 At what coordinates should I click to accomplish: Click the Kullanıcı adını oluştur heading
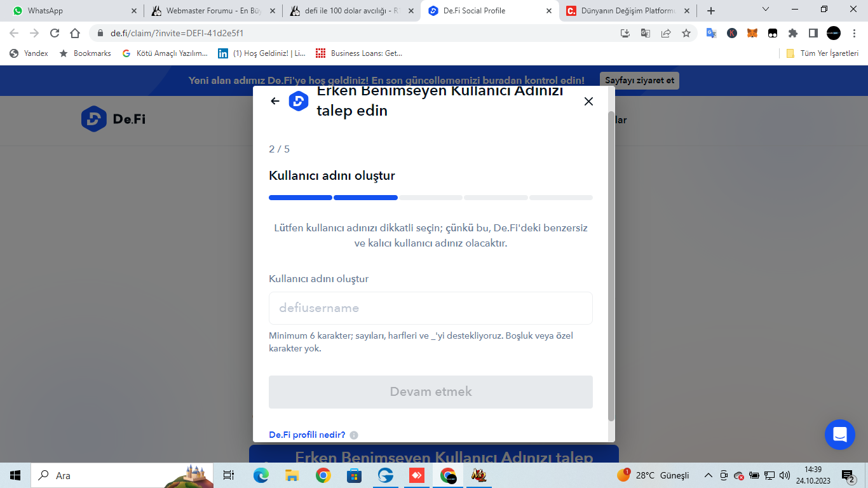click(332, 176)
